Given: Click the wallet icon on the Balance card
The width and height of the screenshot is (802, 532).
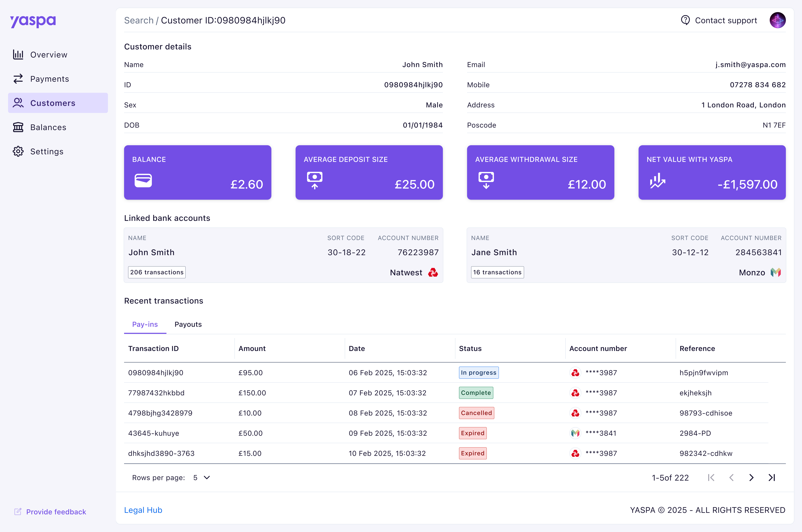Looking at the screenshot, I should coord(143,181).
